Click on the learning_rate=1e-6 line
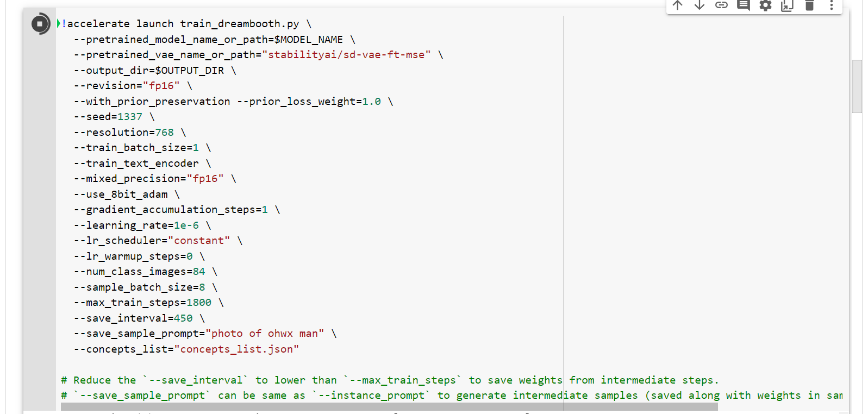 click(142, 225)
